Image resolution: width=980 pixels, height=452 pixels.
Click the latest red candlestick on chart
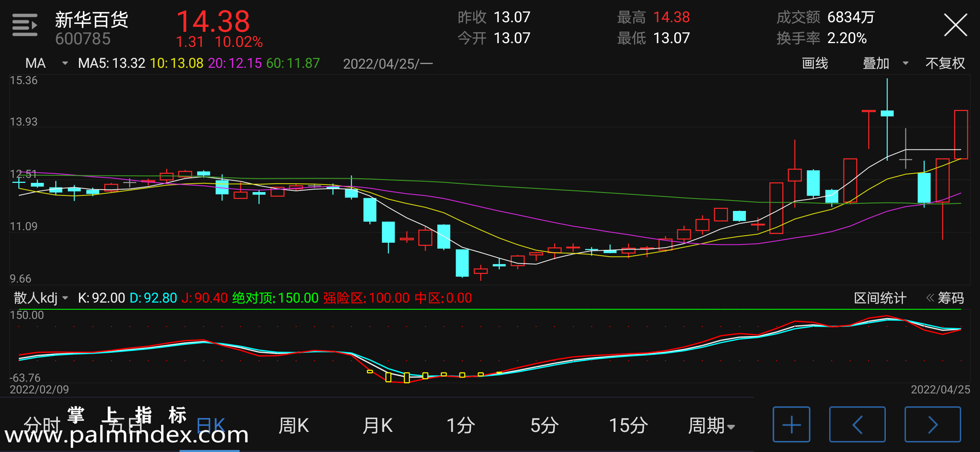pos(961,134)
